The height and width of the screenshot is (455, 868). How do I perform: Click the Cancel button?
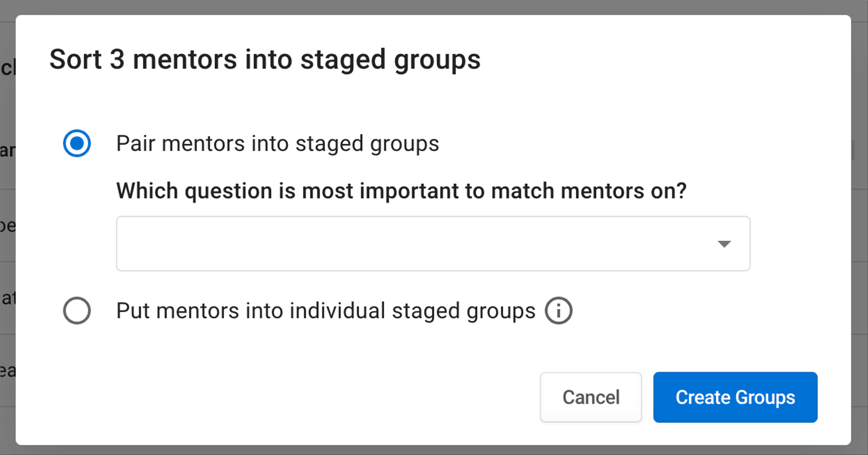point(591,397)
